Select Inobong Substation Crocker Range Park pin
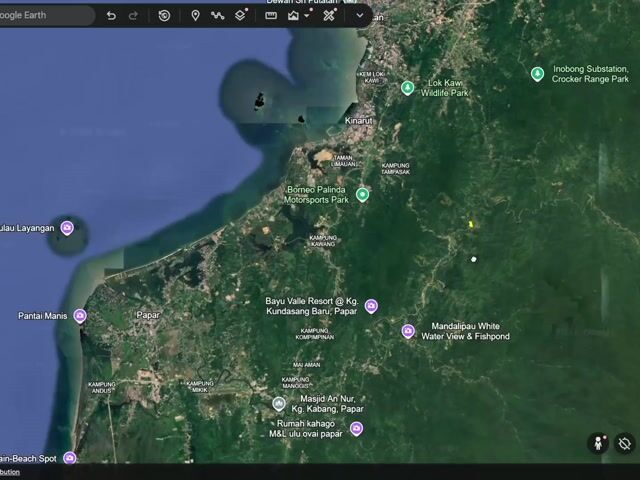This screenshot has width=640, height=480. [538, 74]
